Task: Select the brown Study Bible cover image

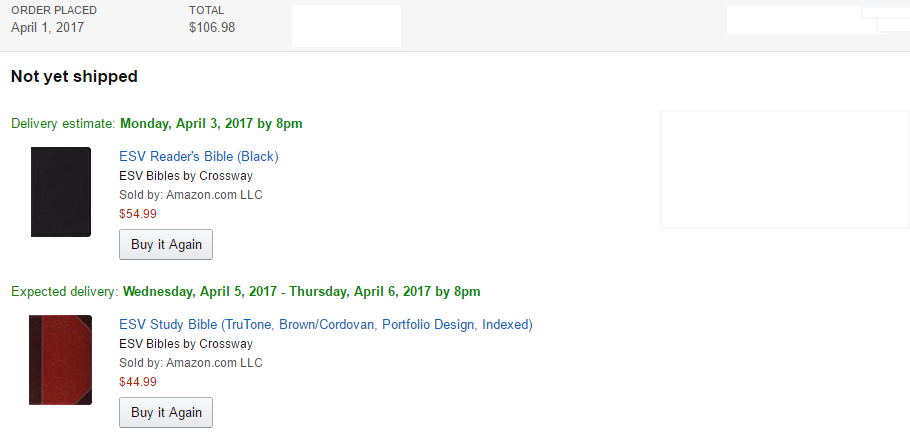Action: pos(60,360)
